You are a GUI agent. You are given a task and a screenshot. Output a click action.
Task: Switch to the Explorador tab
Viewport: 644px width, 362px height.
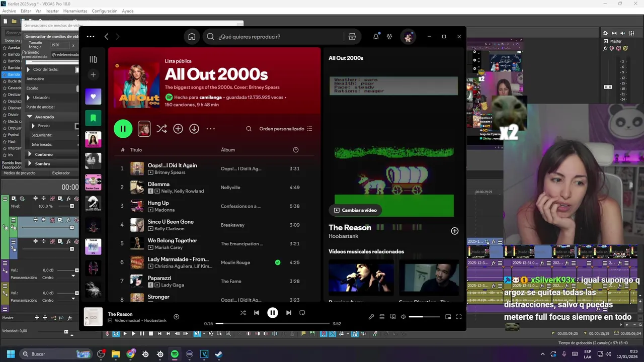[x=61, y=173]
